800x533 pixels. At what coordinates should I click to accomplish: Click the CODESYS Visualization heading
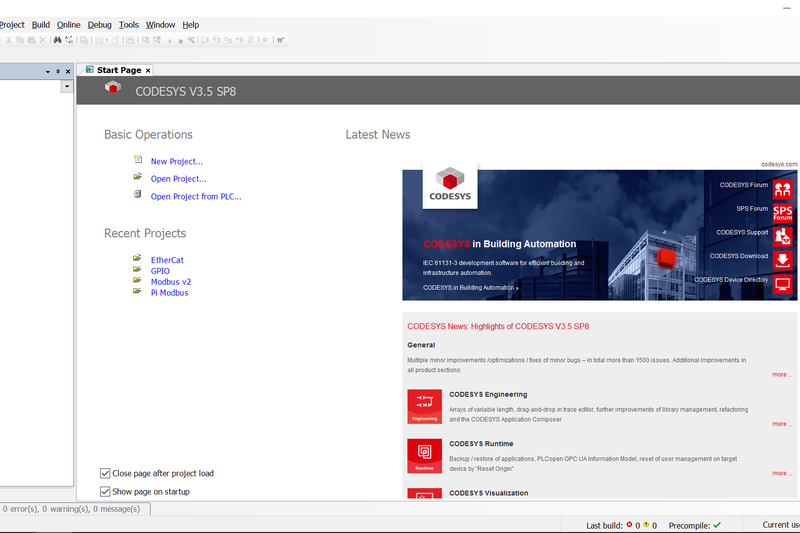point(488,493)
